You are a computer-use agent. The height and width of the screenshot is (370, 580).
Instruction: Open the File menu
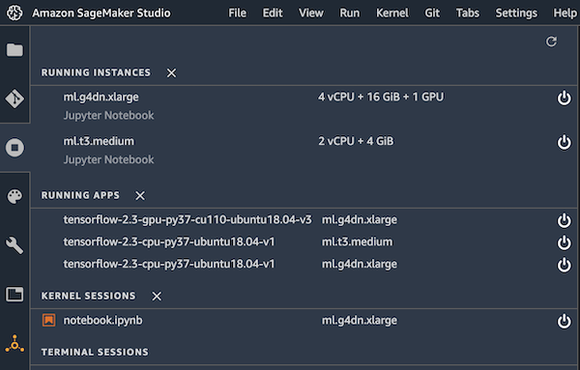(237, 13)
